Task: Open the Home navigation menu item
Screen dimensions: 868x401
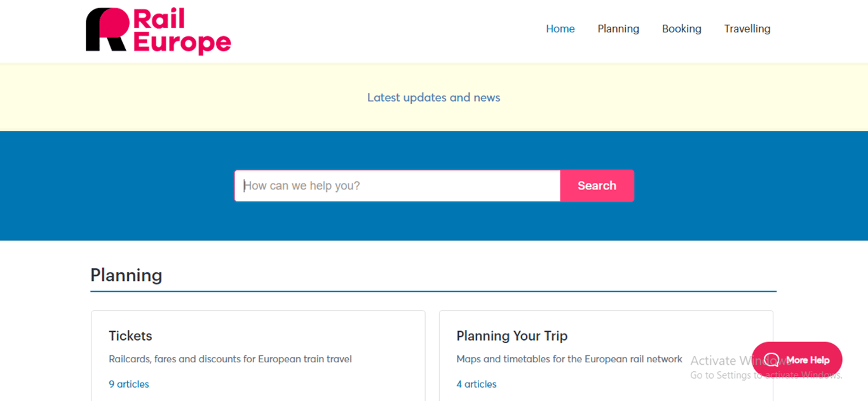Action: click(560, 29)
